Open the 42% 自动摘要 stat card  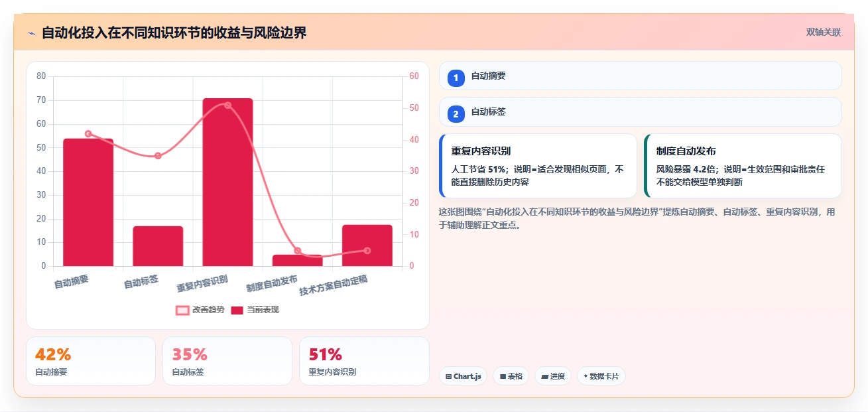(x=91, y=361)
